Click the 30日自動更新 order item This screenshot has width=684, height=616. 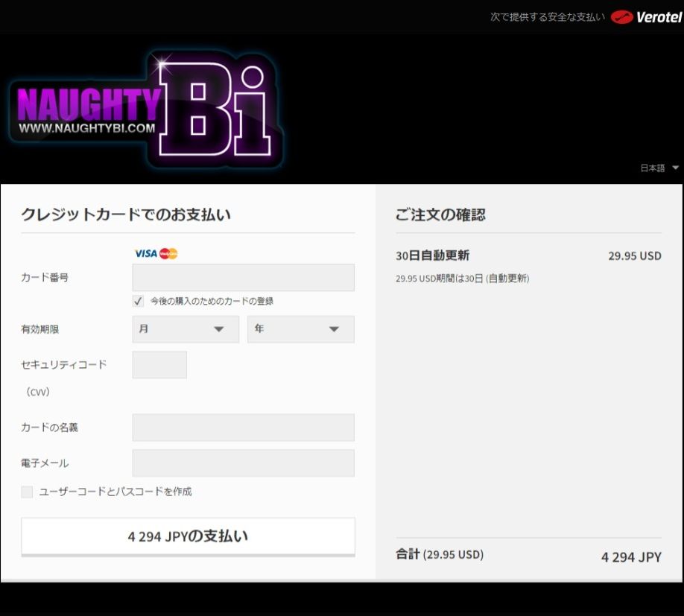tap(432, 255)
